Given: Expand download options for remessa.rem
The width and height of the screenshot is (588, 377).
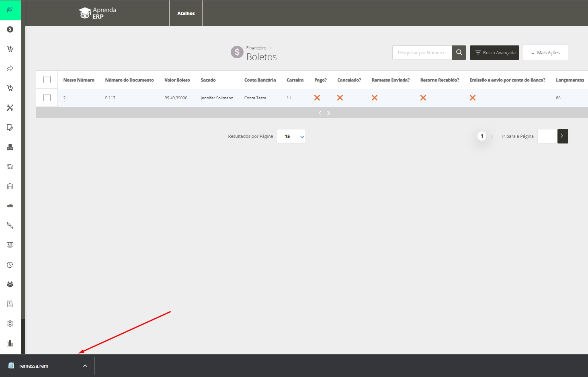Looking at the screenshot, I should click(x=85, y=366).
